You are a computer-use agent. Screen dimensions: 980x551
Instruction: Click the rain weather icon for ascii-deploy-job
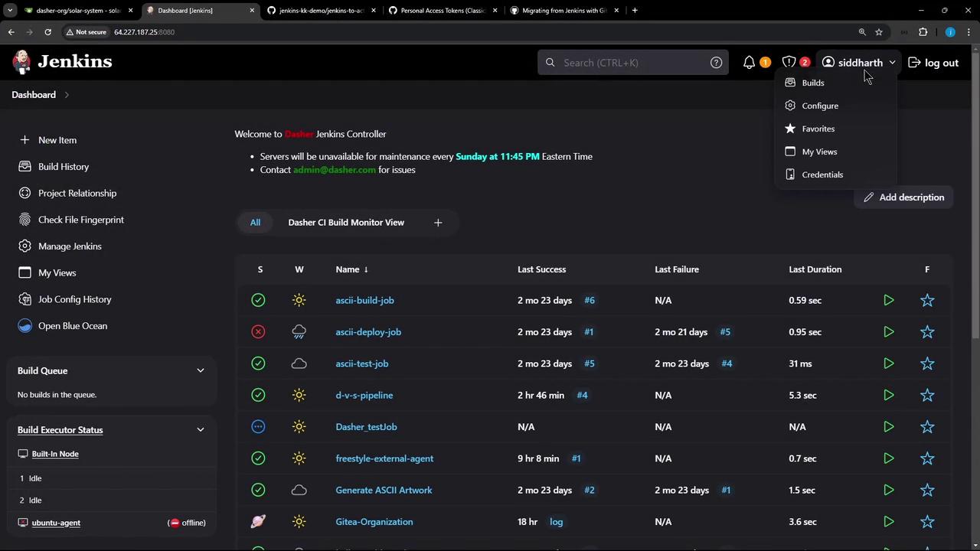coord(299,332)
